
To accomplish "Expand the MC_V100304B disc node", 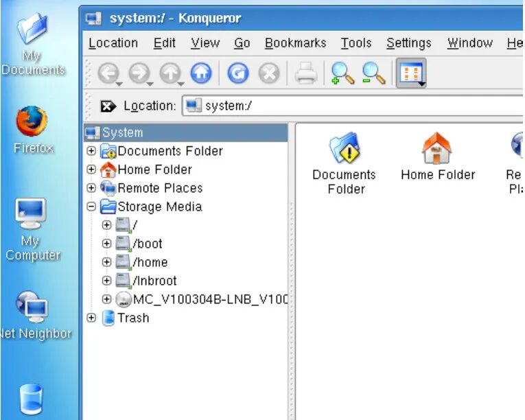I will tap(106, 299).
